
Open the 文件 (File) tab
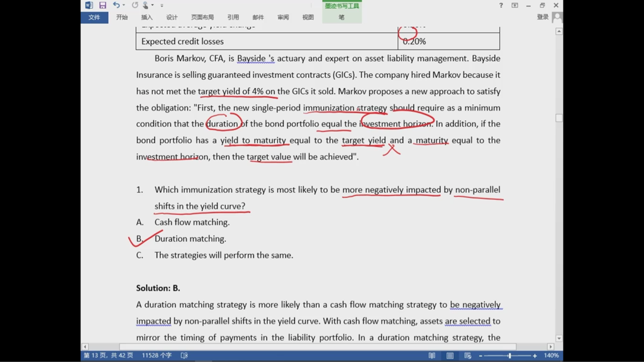point(94,17)
